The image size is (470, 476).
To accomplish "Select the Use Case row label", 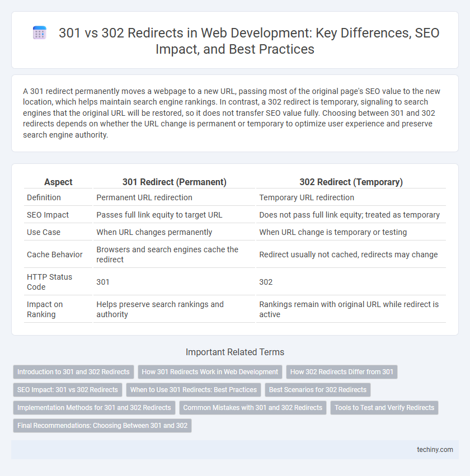I will coord(44,232).
